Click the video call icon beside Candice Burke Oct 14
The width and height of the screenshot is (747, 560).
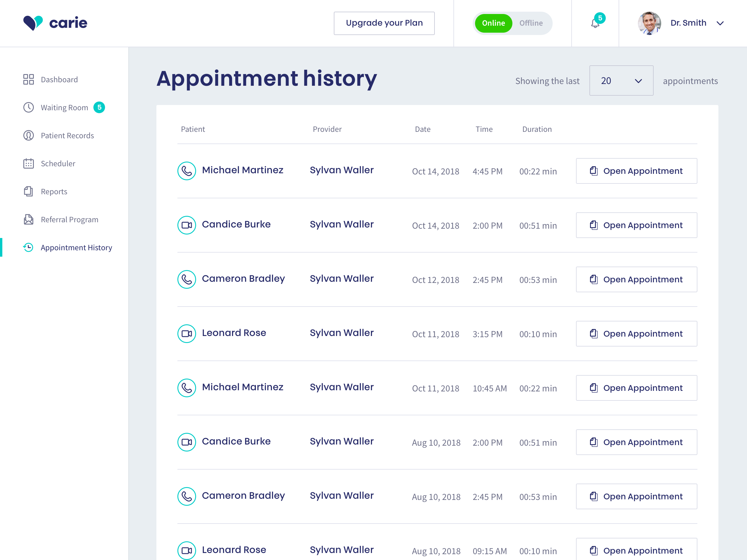coord(187,225)
